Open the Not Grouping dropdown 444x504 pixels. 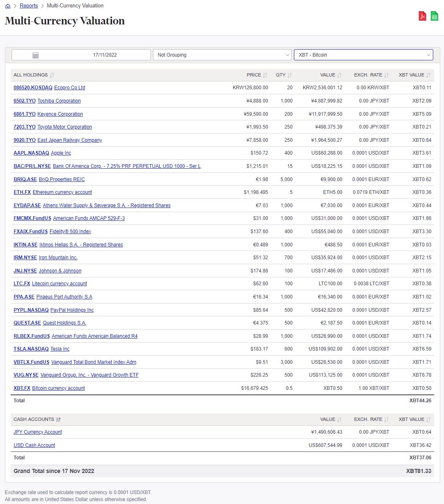pyautogui.click(x=222, y=55)
